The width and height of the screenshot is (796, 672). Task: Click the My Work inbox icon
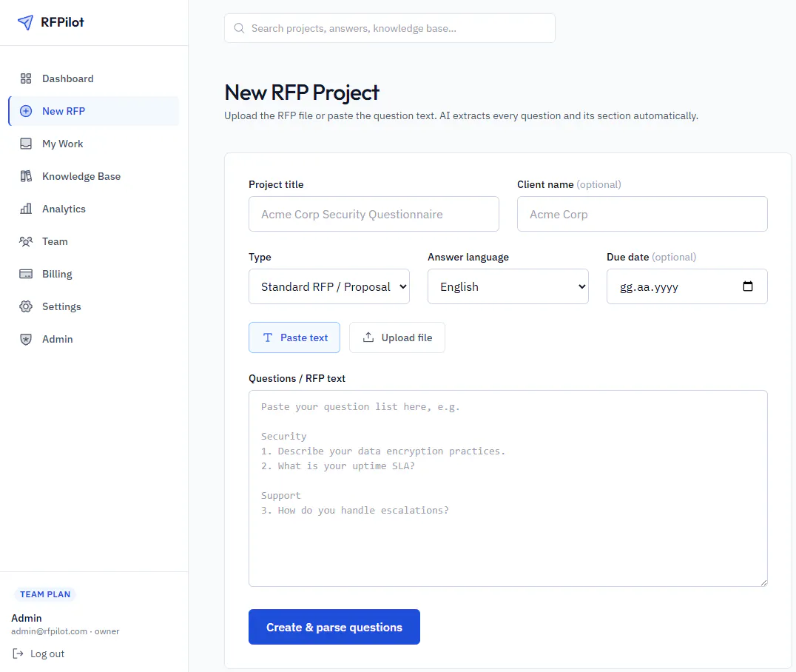click(26, 144)
